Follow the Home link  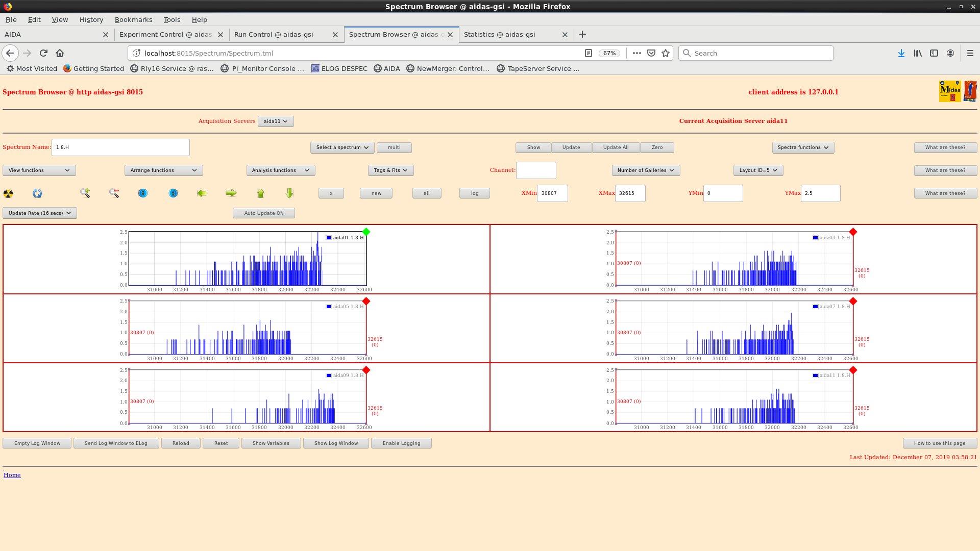tap(12, 475)
